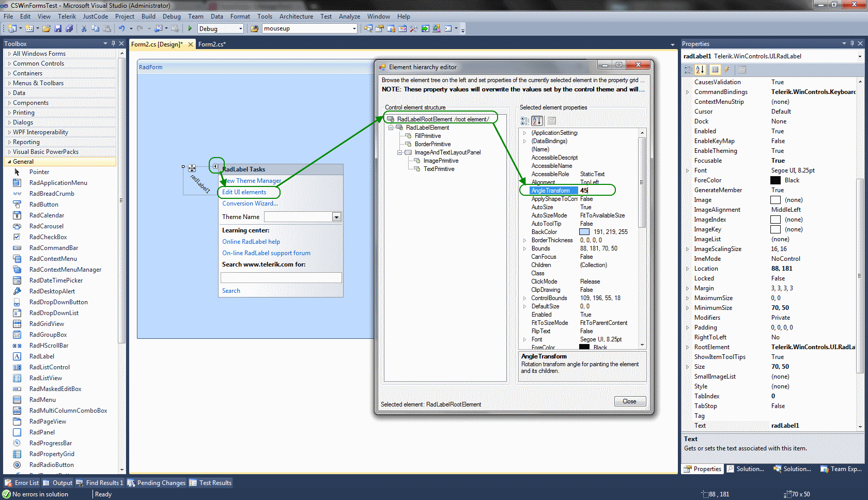The height and width of the screenshot is (500, 868).
Task: Close the Element hierarchy editor with Close button
Action: tap(630, 401)
